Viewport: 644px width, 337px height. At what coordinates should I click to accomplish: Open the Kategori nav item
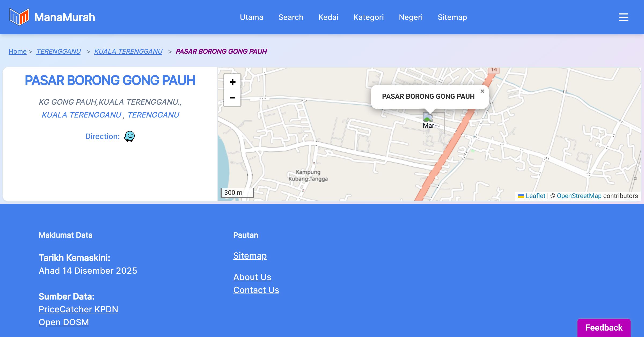[368, 17]
